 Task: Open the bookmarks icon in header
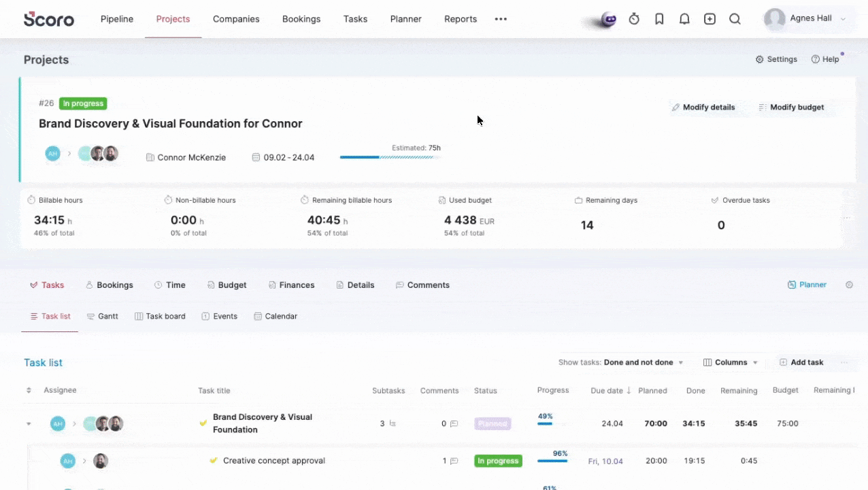[x=659, y=19]
